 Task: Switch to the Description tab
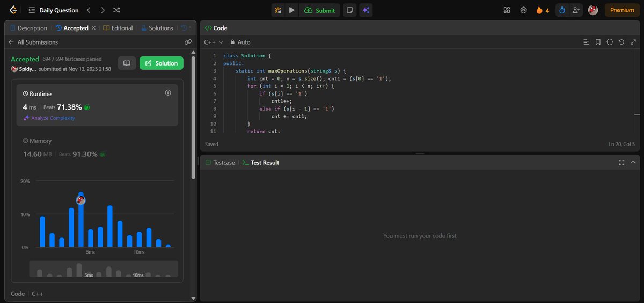pyautogui.click(x=28, y=28)
